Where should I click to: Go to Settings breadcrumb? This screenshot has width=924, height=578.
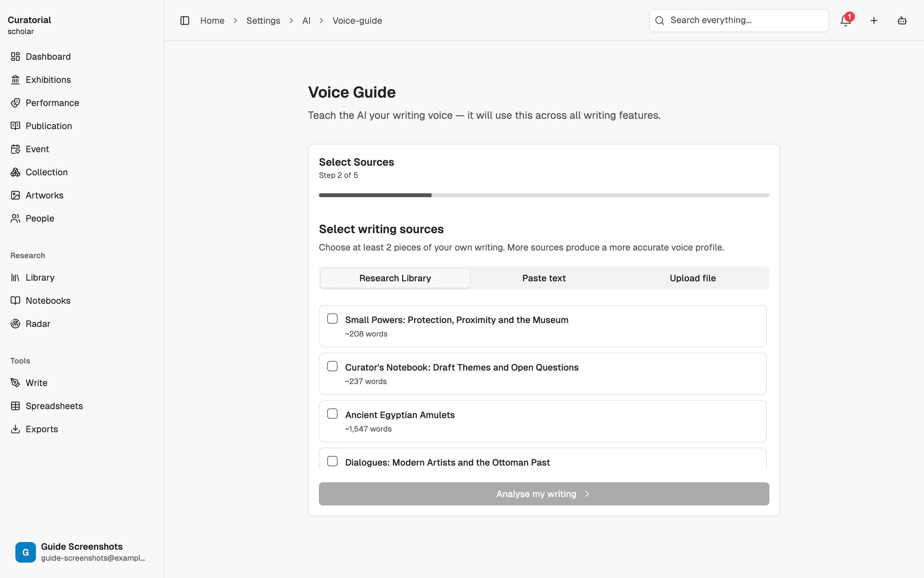263,21
